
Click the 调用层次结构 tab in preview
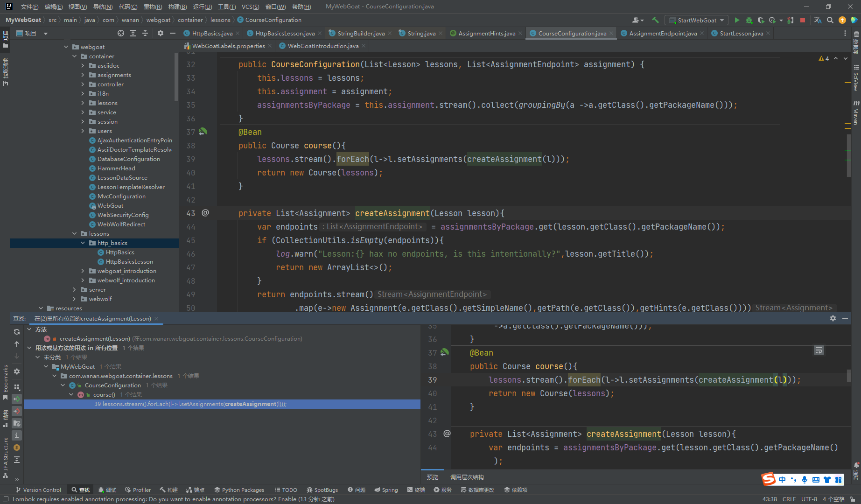[x=467, y=477]
